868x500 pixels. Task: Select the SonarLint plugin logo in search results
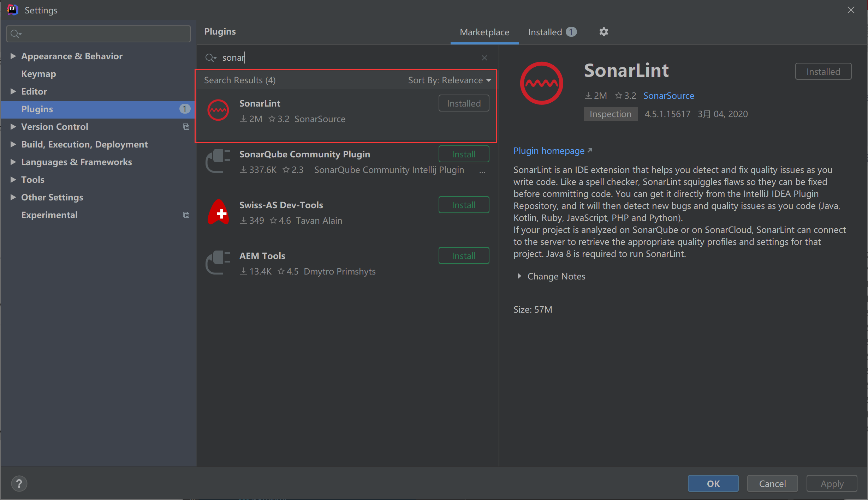[218, 110]
